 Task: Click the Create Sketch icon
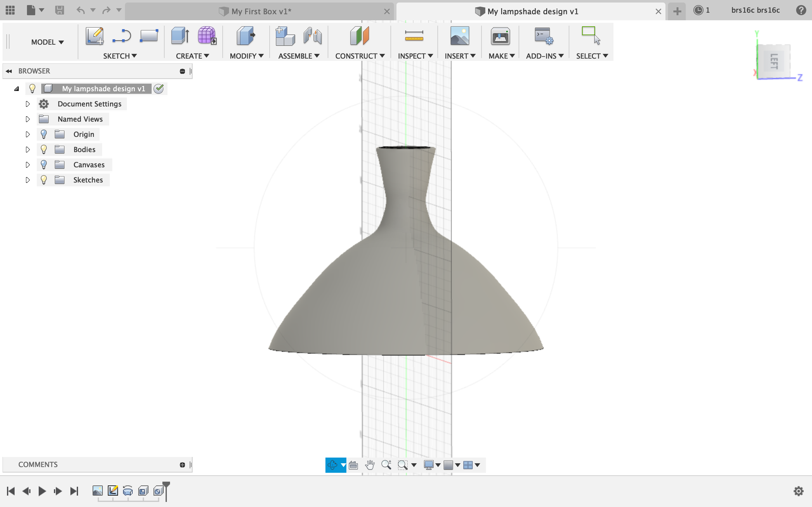94,35
